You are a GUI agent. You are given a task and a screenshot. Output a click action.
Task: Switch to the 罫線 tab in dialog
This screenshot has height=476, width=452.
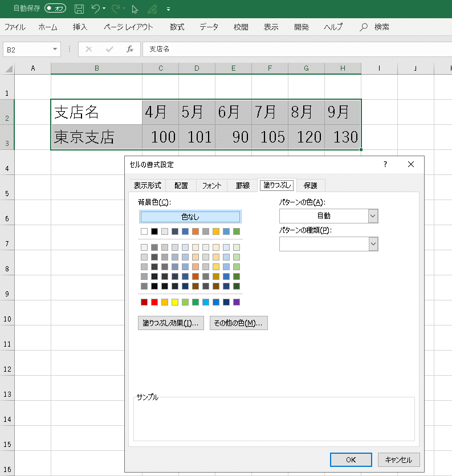[243, 185]
